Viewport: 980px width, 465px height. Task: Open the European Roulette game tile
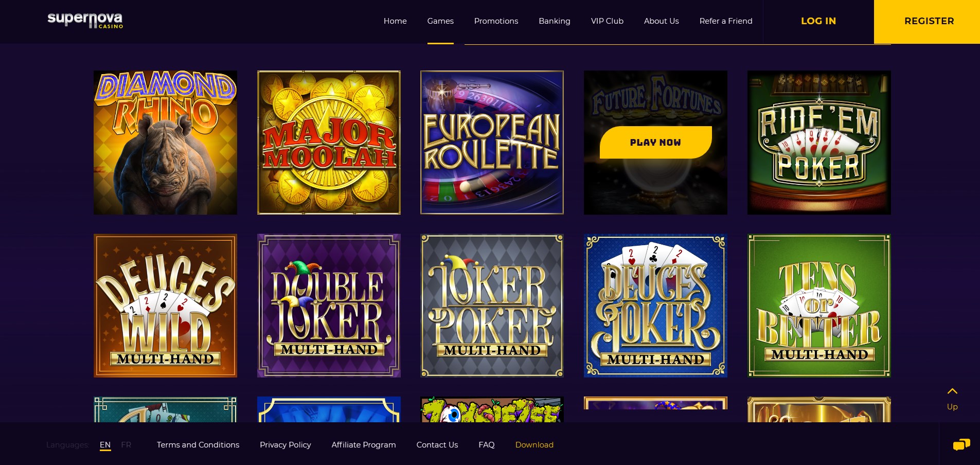click(492, 143)
